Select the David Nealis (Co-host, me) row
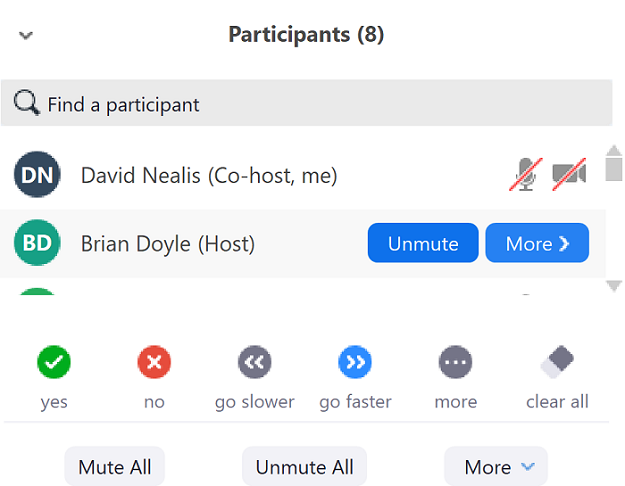The image size is (625, 486). pyautogui.click(x=303, y=175)
